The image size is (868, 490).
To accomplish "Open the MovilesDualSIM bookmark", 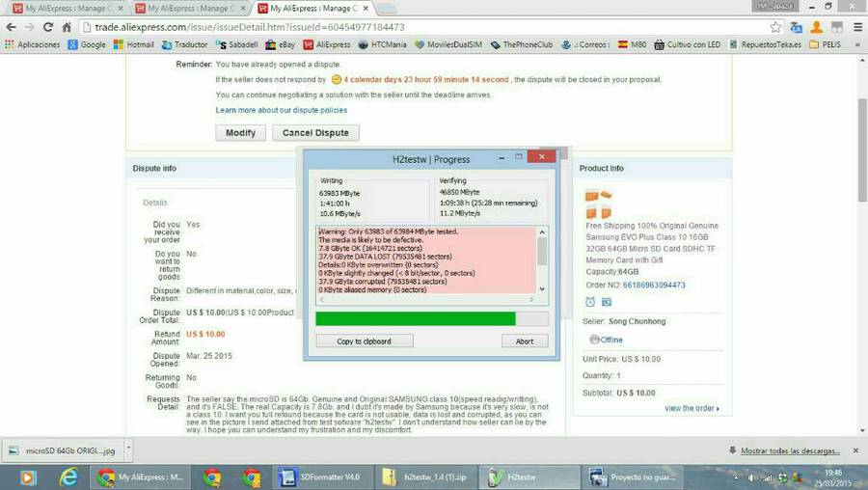I will point(448,44).
